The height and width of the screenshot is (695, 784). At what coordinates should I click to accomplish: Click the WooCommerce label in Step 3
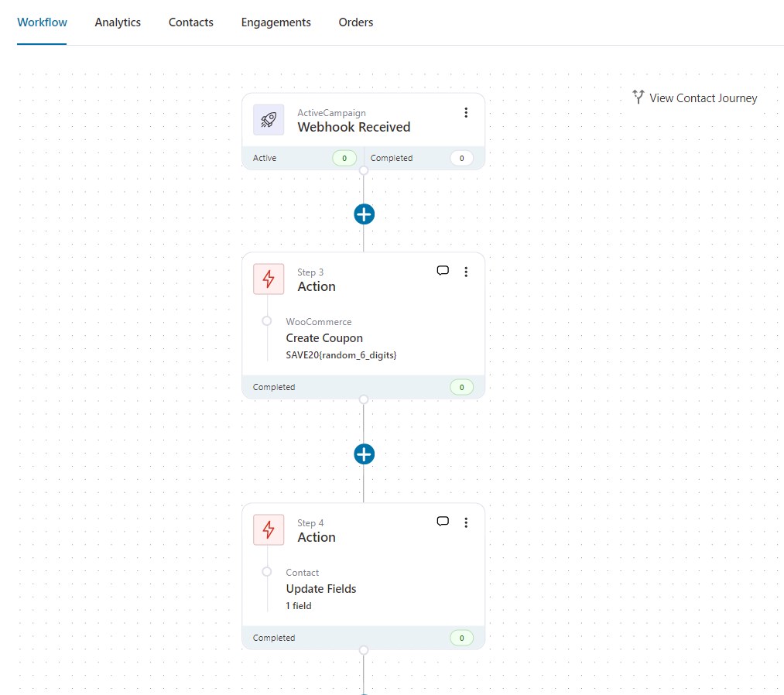click(319, 322)
